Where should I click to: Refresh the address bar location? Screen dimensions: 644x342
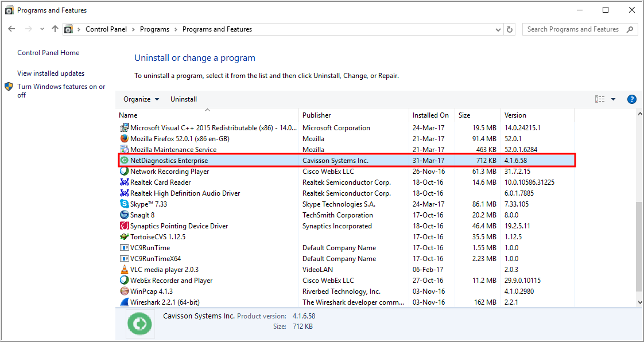point(510,29)
